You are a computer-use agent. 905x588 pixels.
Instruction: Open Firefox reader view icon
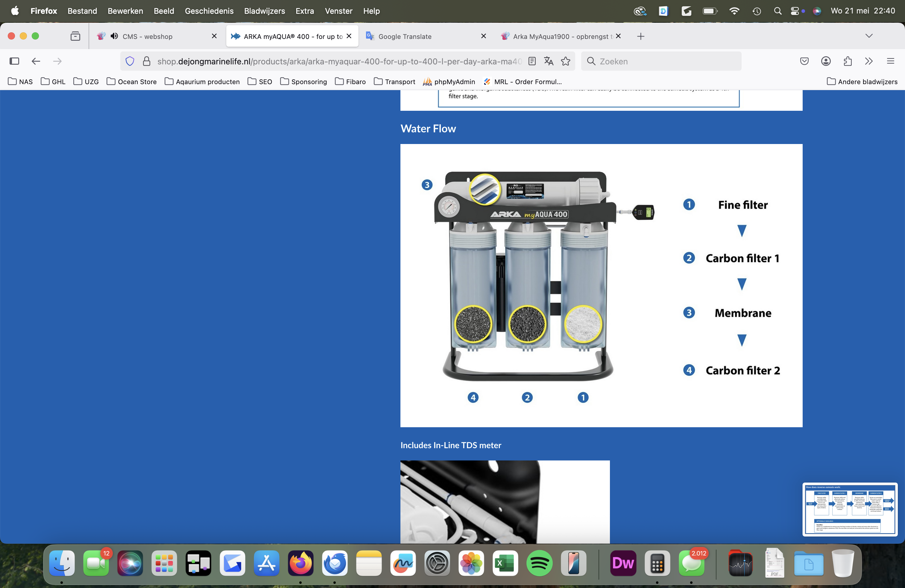click(x=532, y=61)
